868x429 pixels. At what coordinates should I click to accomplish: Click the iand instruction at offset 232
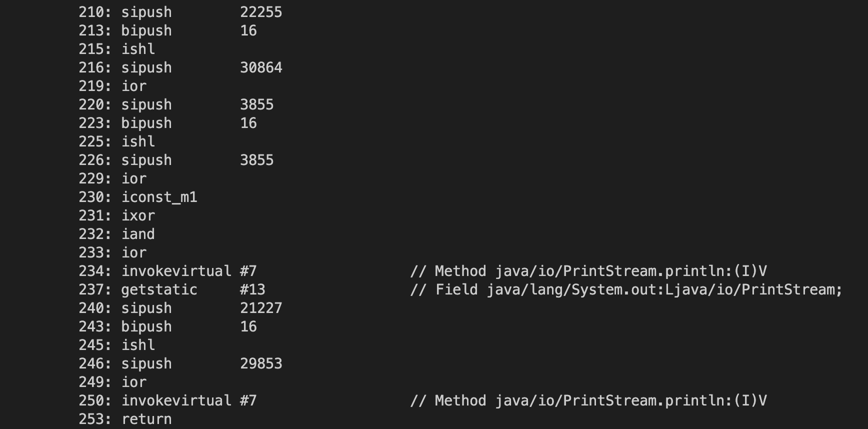click(138, 234)
